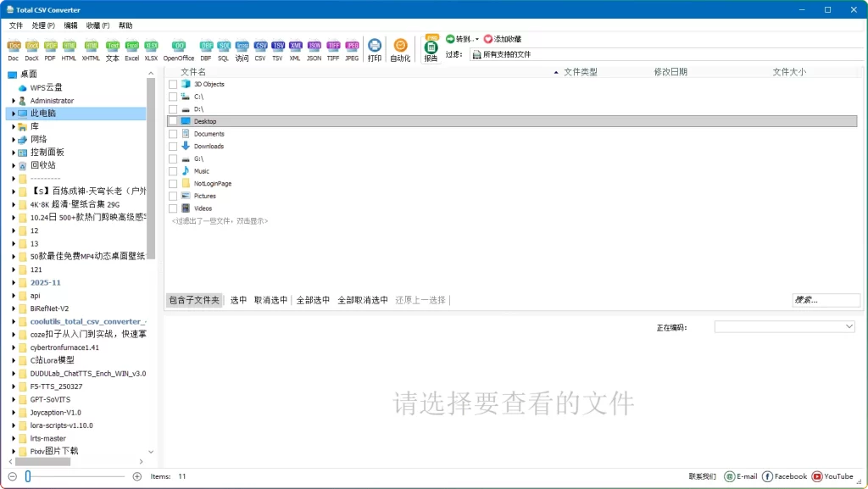
Task: Click the YouTube link at bottom right
Action: tap(832, 475)
